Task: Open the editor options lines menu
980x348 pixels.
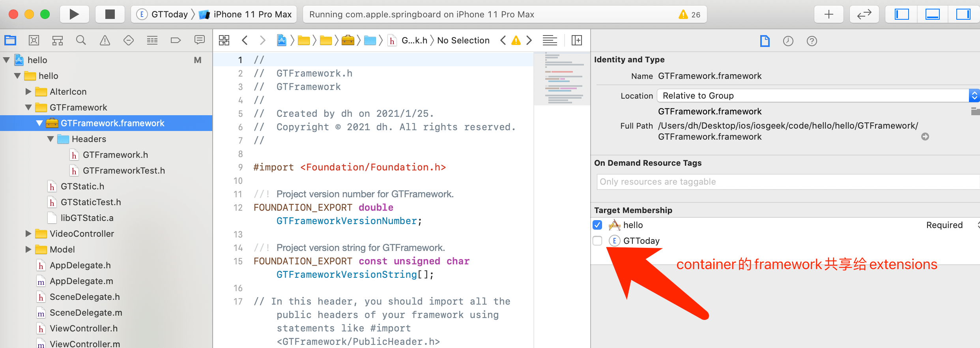Action: 550,40
